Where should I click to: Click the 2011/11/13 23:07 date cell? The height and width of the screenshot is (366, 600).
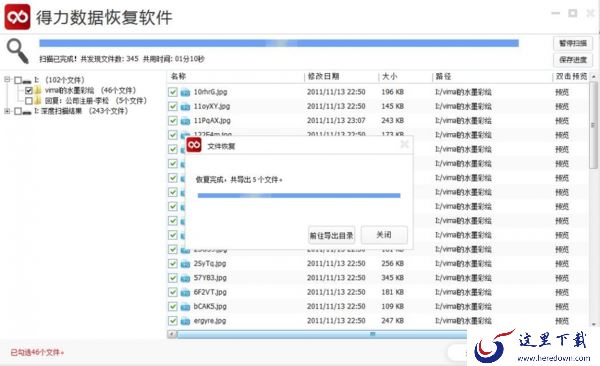click(336, 121)
